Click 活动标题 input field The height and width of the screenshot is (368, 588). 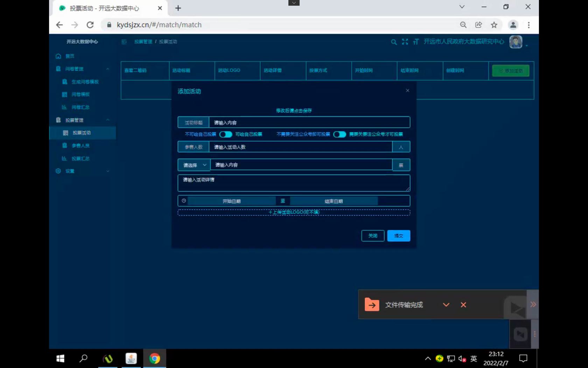click(309, 122)
